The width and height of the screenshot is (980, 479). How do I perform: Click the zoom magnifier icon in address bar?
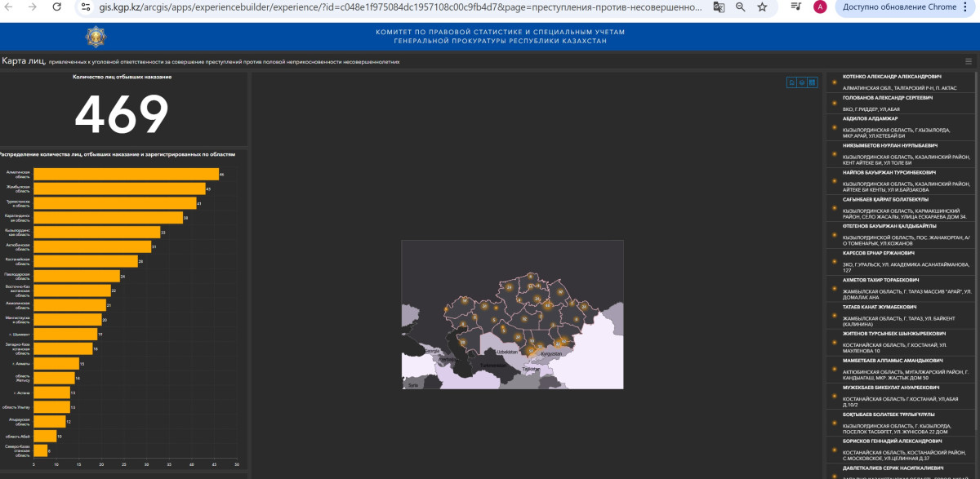(x=740, y=7)
